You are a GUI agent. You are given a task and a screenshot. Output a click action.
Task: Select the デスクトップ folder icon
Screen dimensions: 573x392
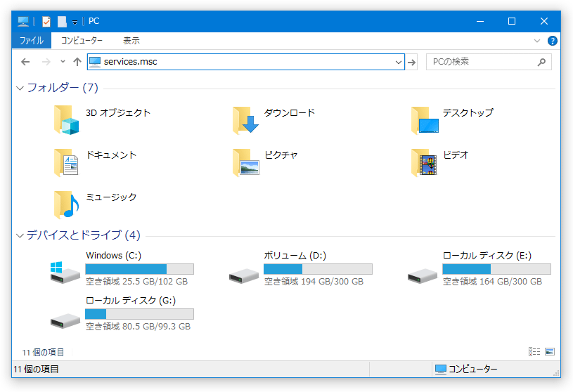click(x=425, y=120)
